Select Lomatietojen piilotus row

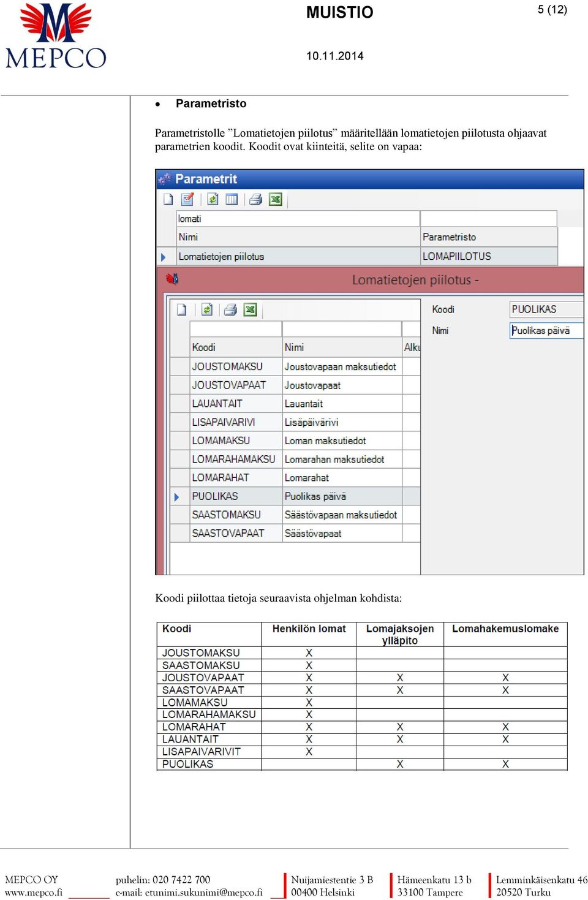tap(358, 257)
